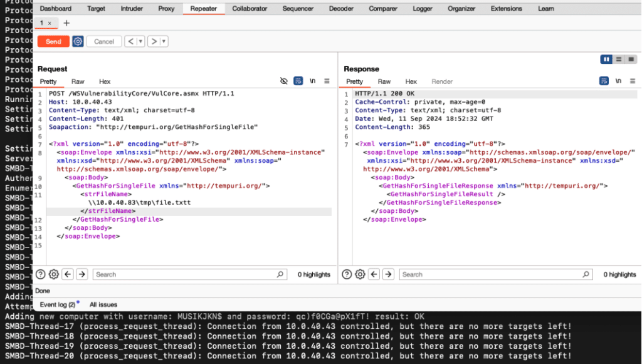
Task: Toggle \n newline display in Request panel
Action: tap(312, 81)
